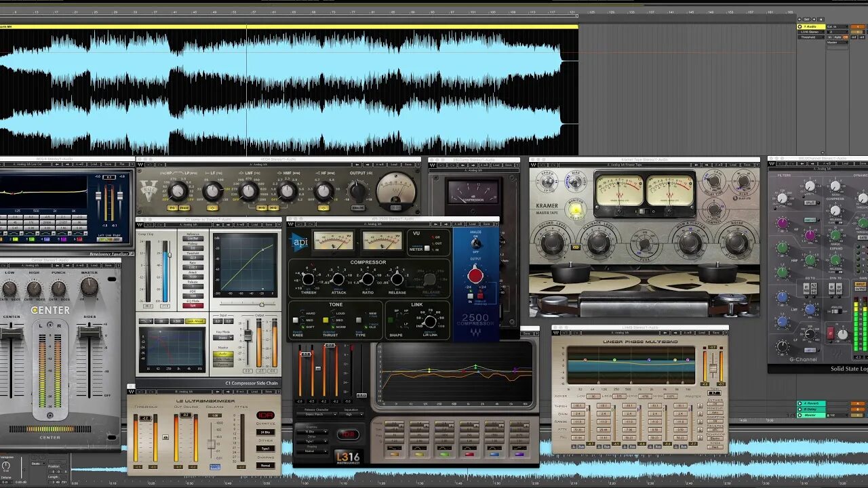Open the Quantize 24 Bits selector in L2
The image size is (868, 488).
point(265,432)
